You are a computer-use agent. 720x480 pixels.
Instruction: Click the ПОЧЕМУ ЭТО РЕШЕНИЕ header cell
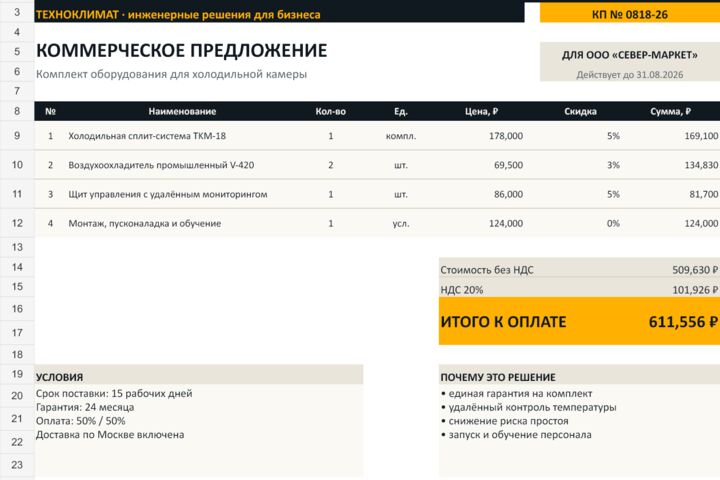coord(579,377)
